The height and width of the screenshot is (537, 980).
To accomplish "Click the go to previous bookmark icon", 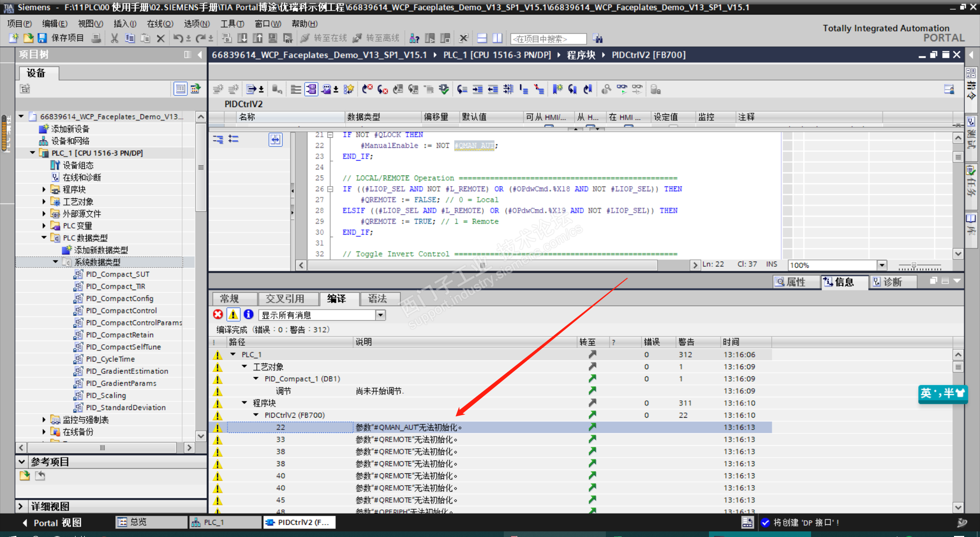I will pos(588,89).
